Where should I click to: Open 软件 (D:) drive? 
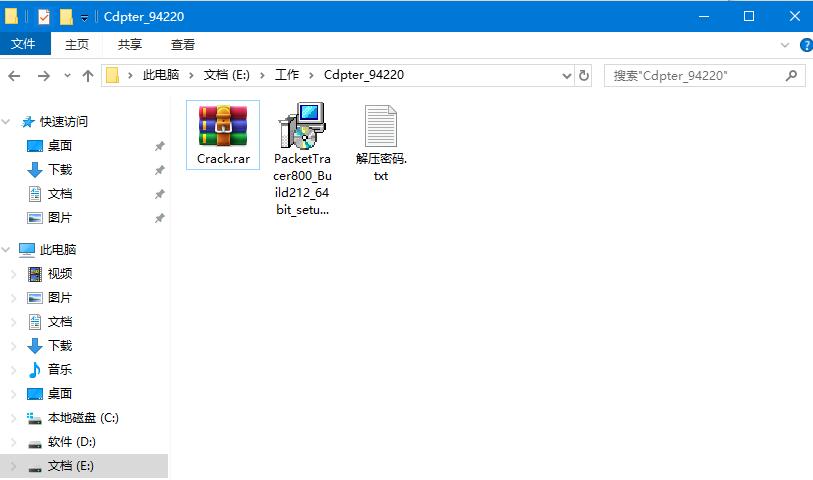(61, 442)
